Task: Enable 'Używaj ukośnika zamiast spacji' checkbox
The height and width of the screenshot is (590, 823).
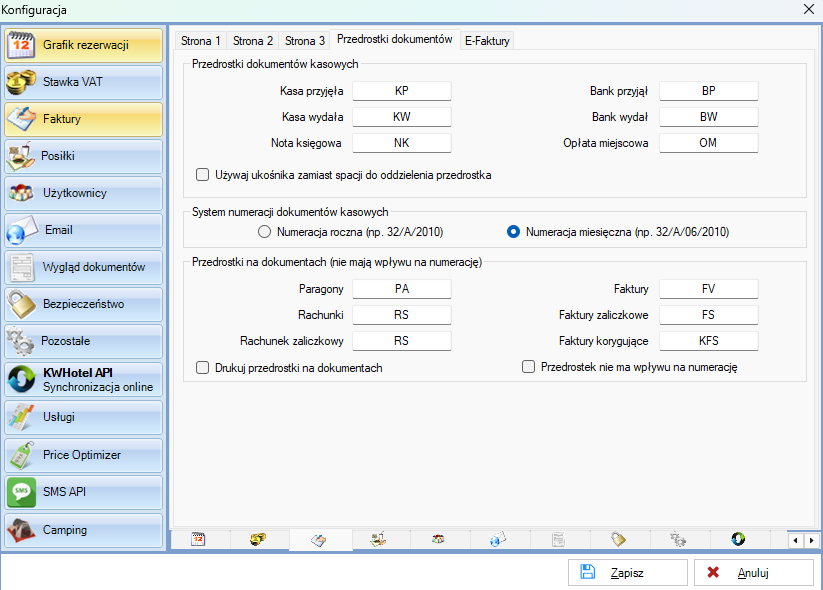Action: click(203, 175)
